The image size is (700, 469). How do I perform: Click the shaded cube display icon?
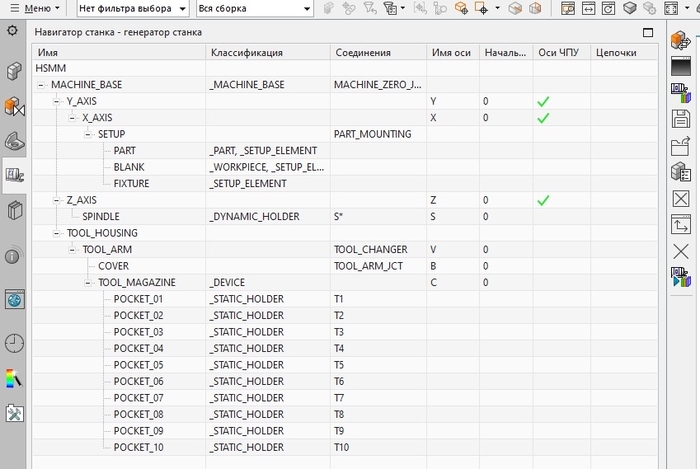coord(629,8)
